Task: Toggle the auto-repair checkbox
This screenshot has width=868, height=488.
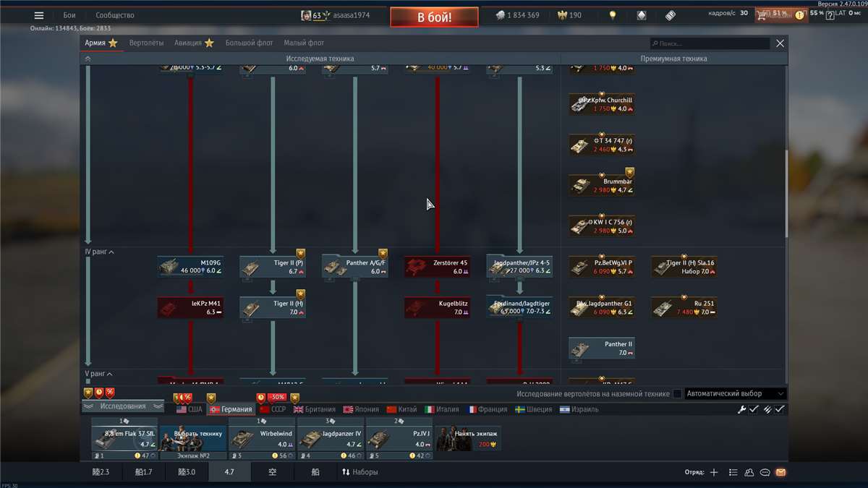Action: [x=754, y=409]
